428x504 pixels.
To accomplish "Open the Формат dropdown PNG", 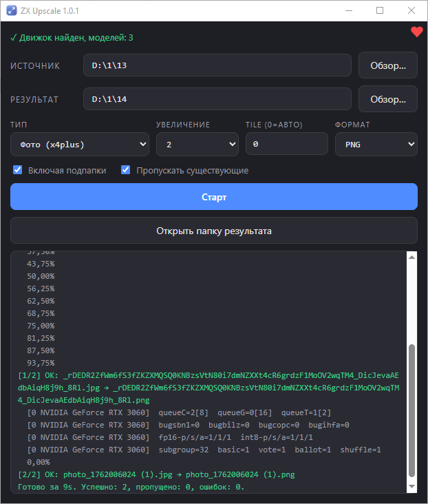I will pyautogui.click(x=376, y=145).
